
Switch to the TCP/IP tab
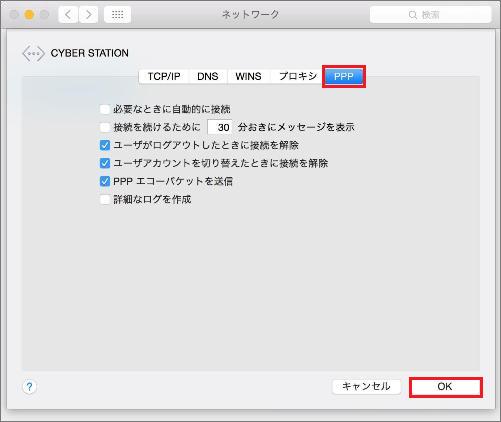coord(164,76)
